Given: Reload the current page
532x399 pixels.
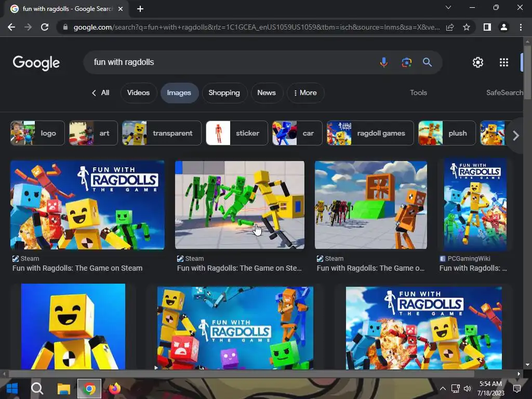Looking at the screenshot, I should click(45, 27).
